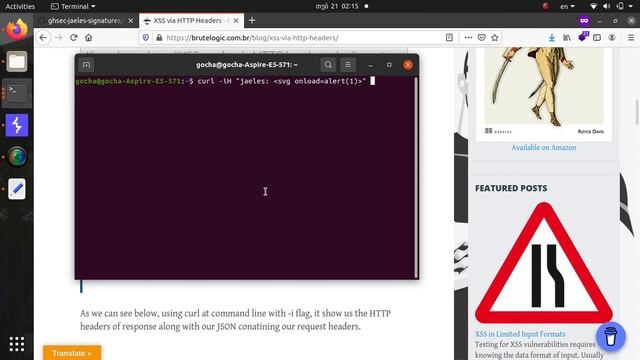
Task: Open new Firefox tab
Action: (252, 20)
